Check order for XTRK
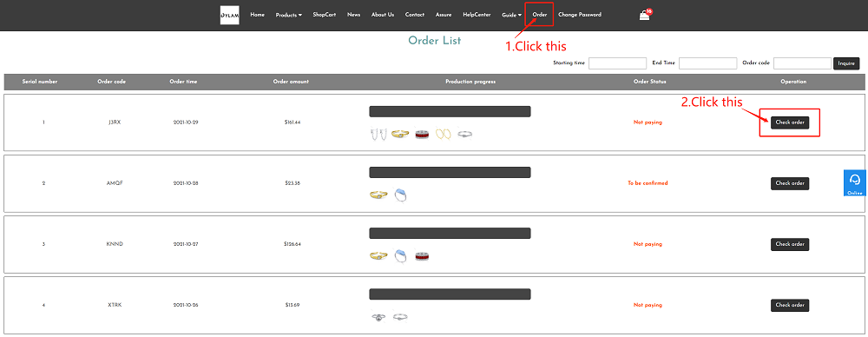Viewport: 868px width, 337px height. 790,306
